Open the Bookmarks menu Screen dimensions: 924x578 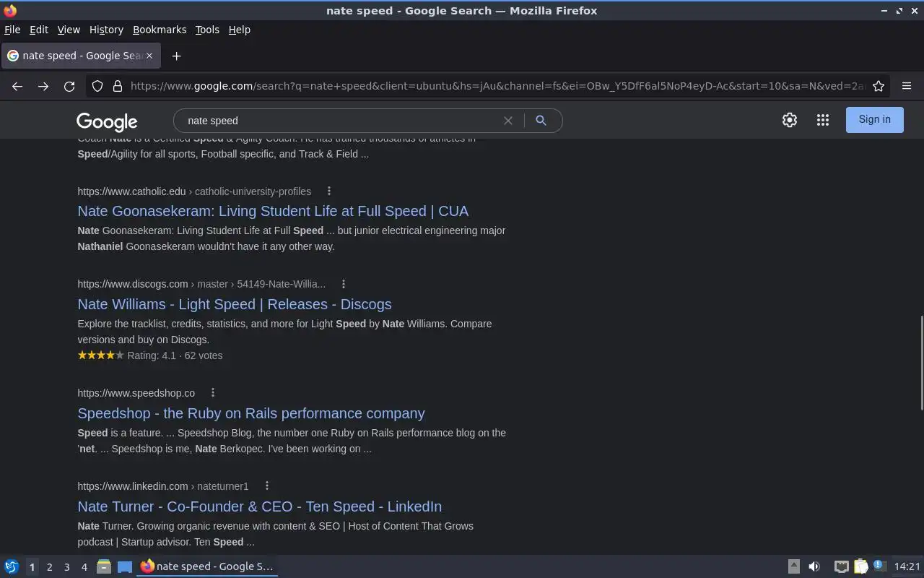point(160,30)
